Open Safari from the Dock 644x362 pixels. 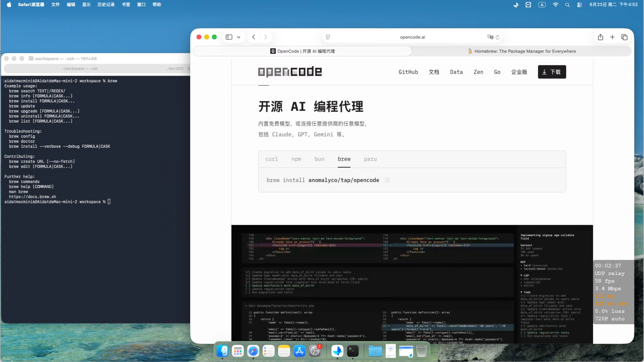tap(253, 351)
